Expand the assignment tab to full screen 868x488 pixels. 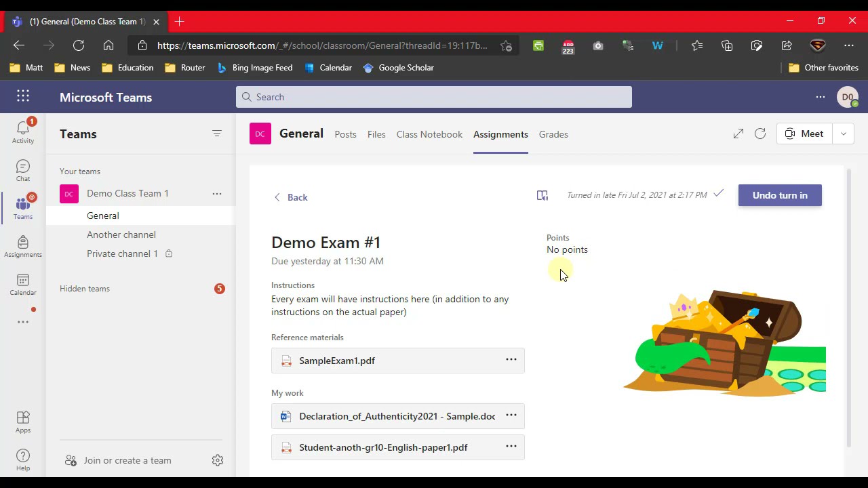[x=738, y=134]
